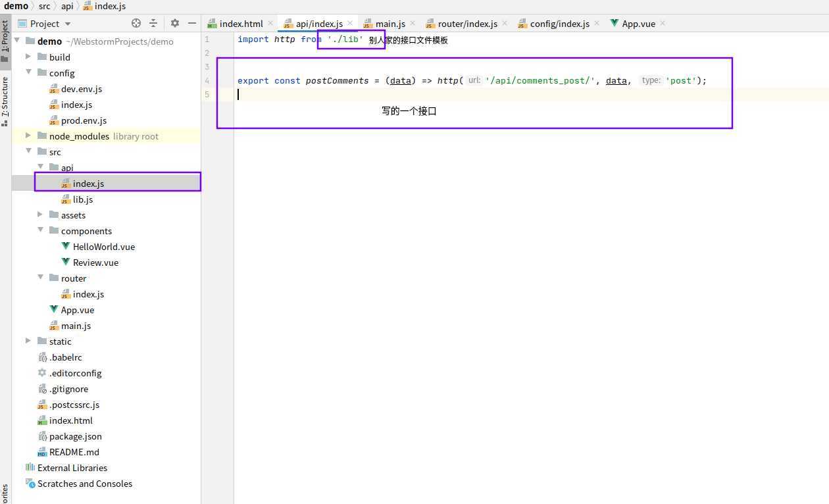
Task: Expand the node_modules folder
Action: pos(28,136)
